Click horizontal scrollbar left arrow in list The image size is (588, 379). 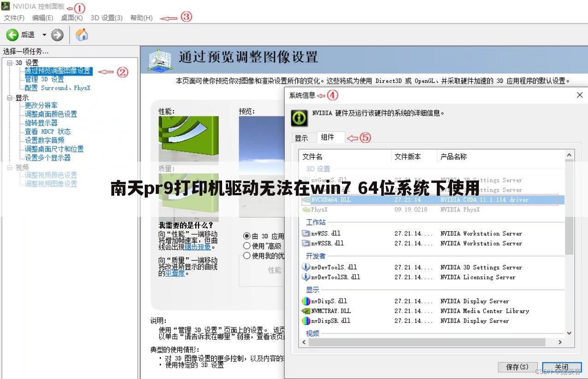click(x=304, y=342)
